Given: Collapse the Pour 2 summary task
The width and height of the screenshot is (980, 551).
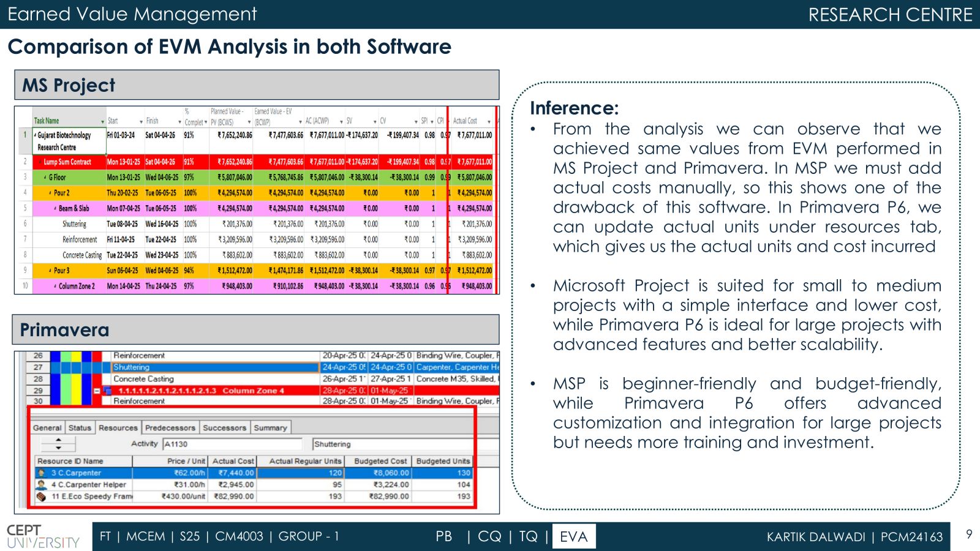Looking at the screenshot, I should pyautogui.click(x=50, y=193).
